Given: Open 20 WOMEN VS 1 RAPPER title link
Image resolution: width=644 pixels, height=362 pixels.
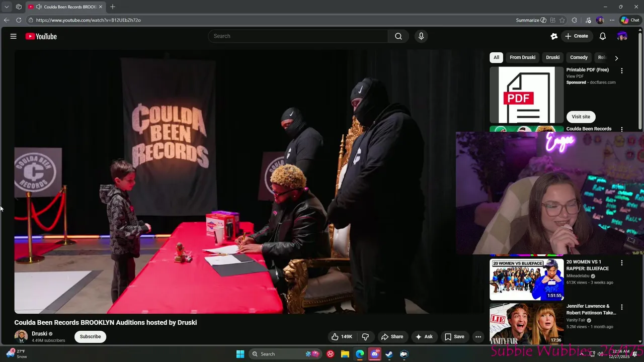Looking at the screenshot, I should click(588, 265).
